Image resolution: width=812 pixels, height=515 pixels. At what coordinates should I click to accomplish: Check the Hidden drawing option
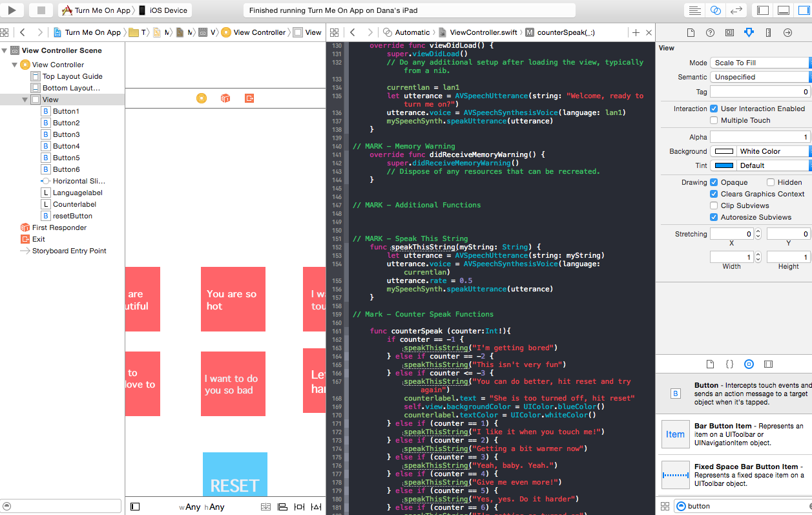[771, 182]
